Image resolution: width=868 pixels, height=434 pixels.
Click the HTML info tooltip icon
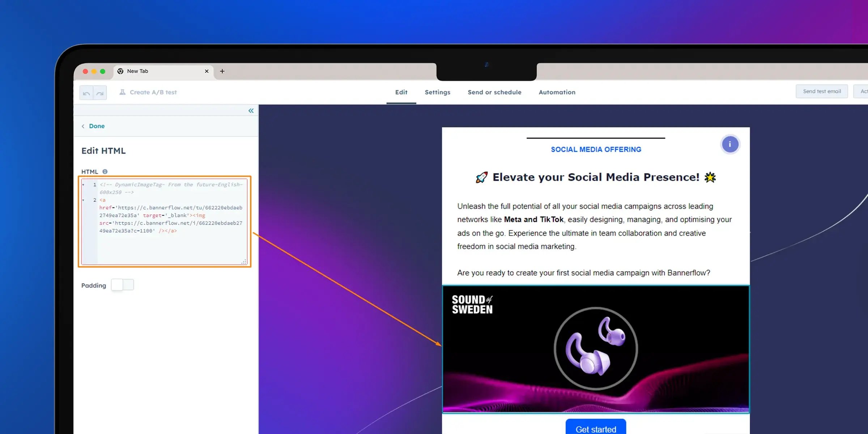pos(105,171)
